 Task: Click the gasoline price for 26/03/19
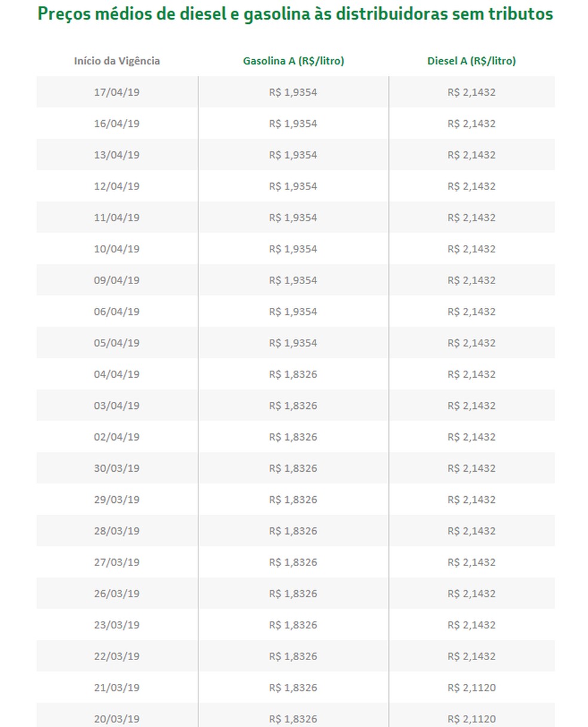pyautogui.click(x=293, y=594)
